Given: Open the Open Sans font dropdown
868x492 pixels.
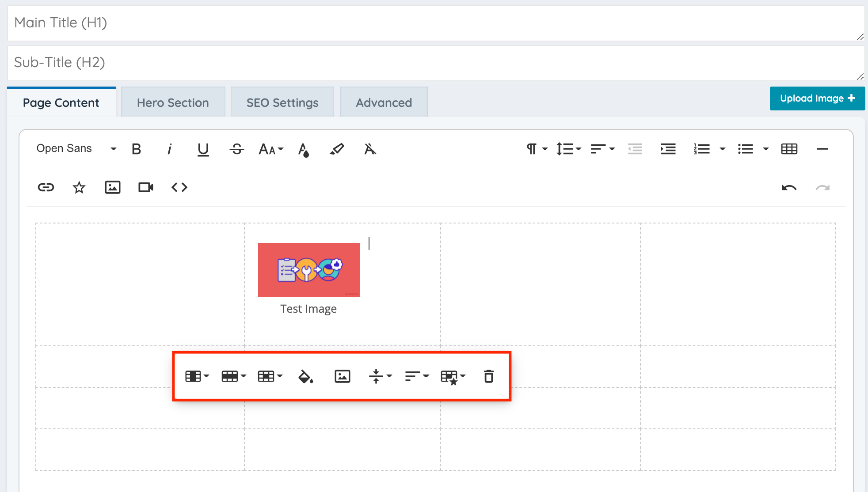Looking at the screenshot, I should pyautogui.click(x=76, y=149).
